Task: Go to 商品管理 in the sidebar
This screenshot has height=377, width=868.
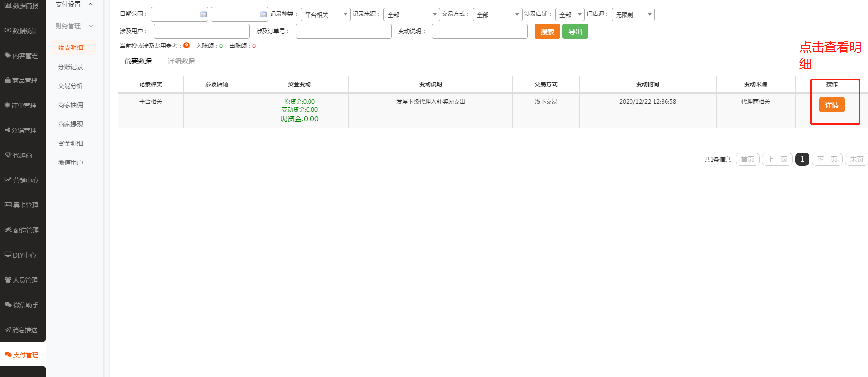Action: pos(23,81)
